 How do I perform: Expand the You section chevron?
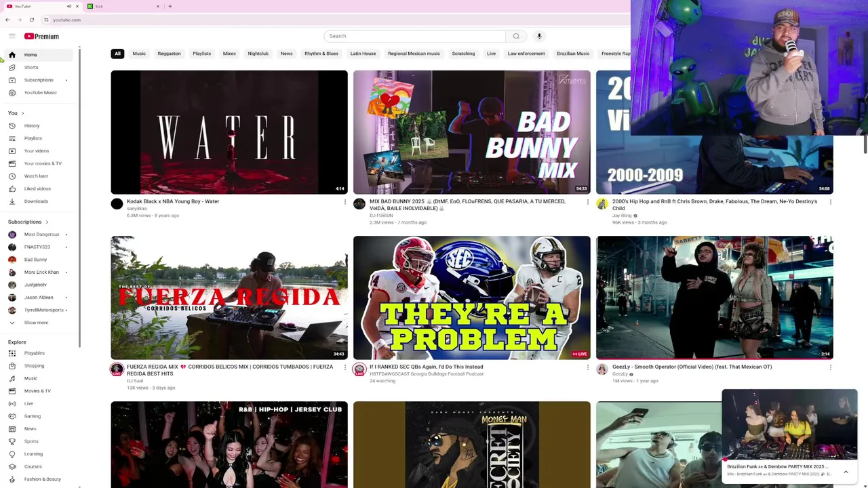coord(22,113)
